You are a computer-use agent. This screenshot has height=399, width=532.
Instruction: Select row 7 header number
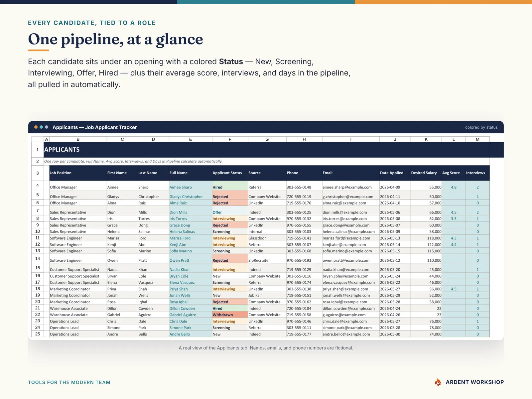[38, 210]
